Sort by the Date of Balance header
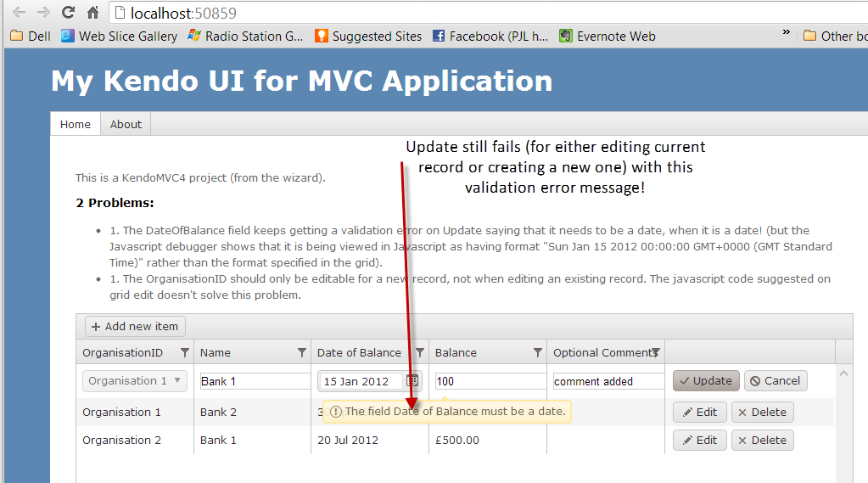Screen dimensions: 868x483 [359, 353]
